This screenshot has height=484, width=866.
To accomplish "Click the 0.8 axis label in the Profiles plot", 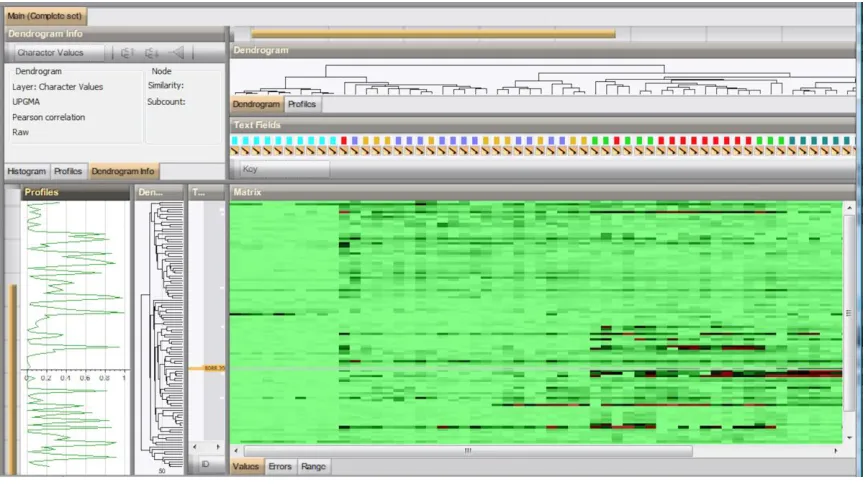I will coord(104,378).
